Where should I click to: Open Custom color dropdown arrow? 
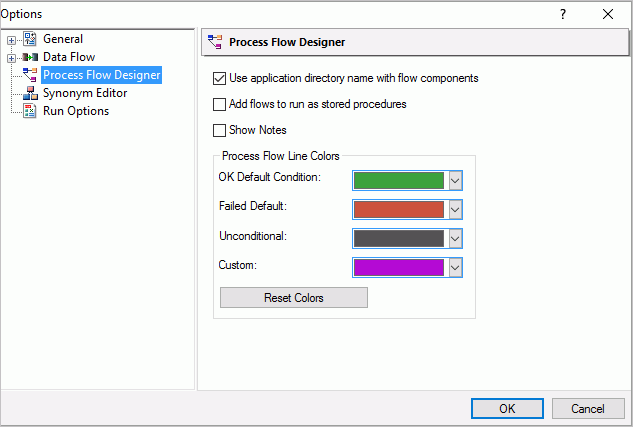[x=455, y=268]
